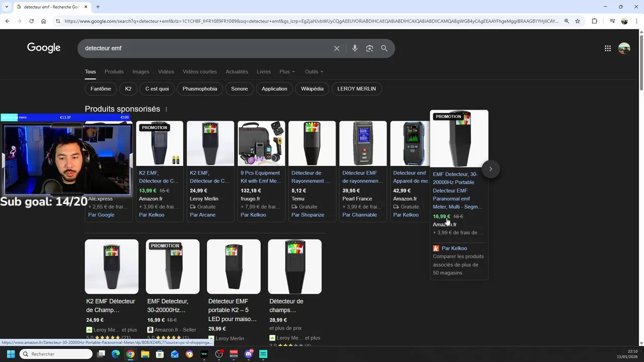The image size is (644, 362).
Task: Open the 'Par Google' link
Action: tap(101, 215)
